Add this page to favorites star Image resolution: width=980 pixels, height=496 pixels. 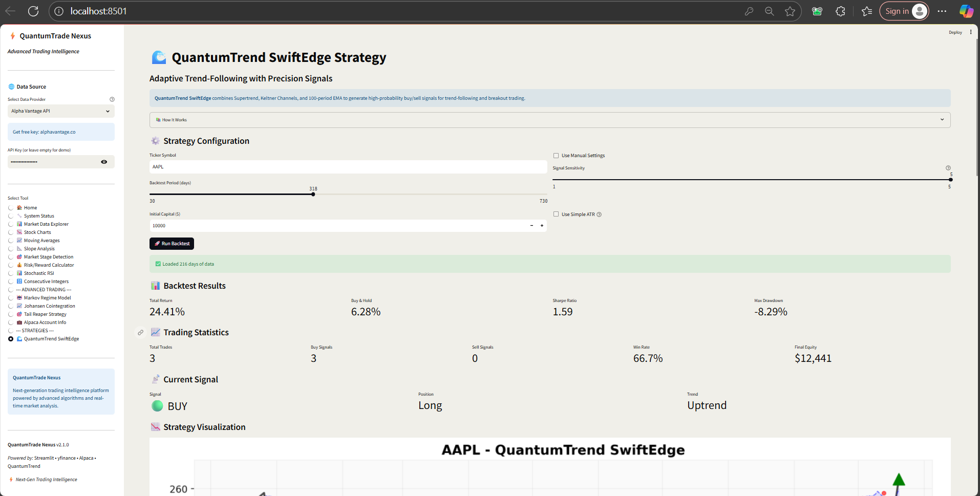click(790, 11)
